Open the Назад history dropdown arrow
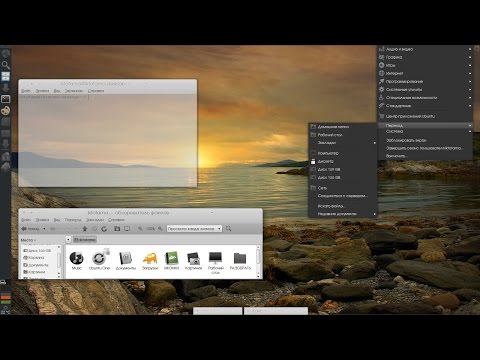Viewport: 480px width, 360px height. [x=44, y=229]
